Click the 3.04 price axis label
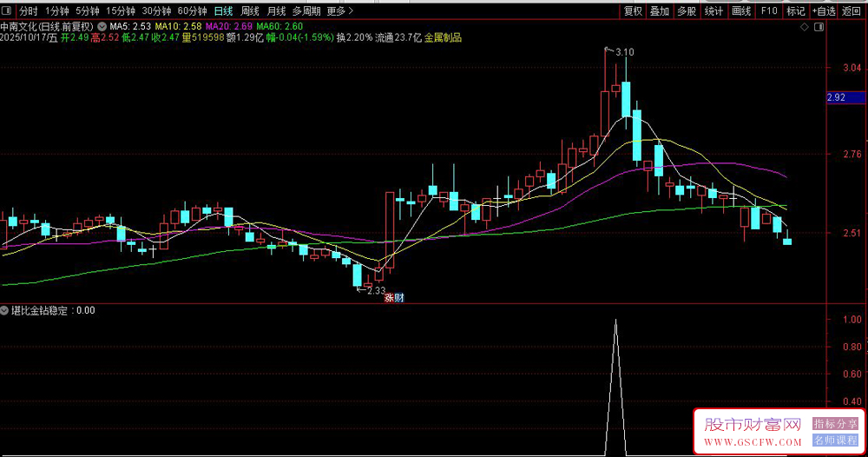Image resolution: width=868 pixels, height=457 pixels. [x=852, y=68]
